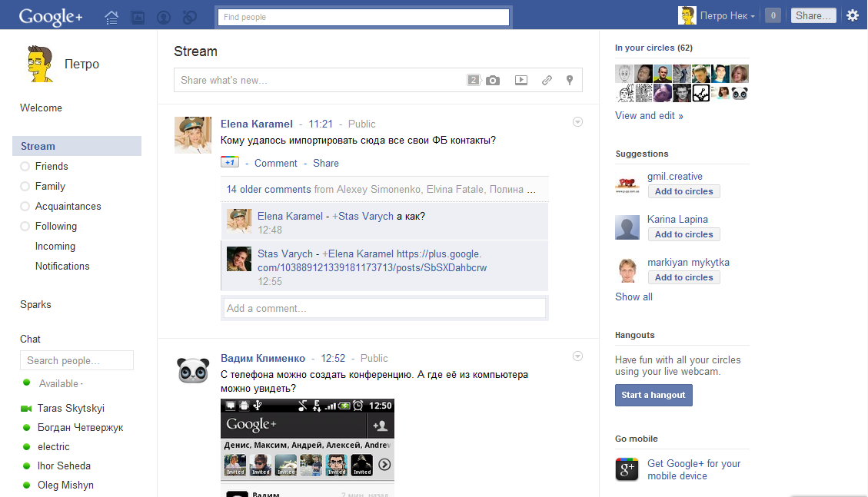868x497 pixels.
Task: Open chat with Богдан Четвержук
Action: [x=80, y=427]
